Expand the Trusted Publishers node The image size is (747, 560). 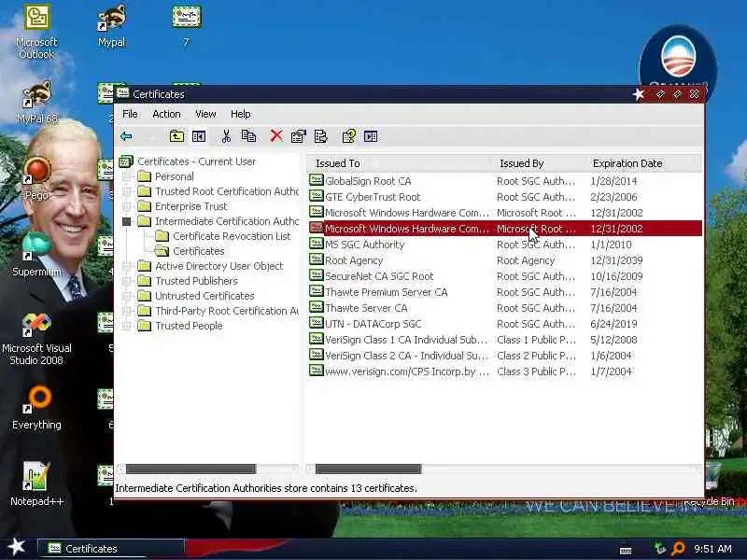click(126, 281)
